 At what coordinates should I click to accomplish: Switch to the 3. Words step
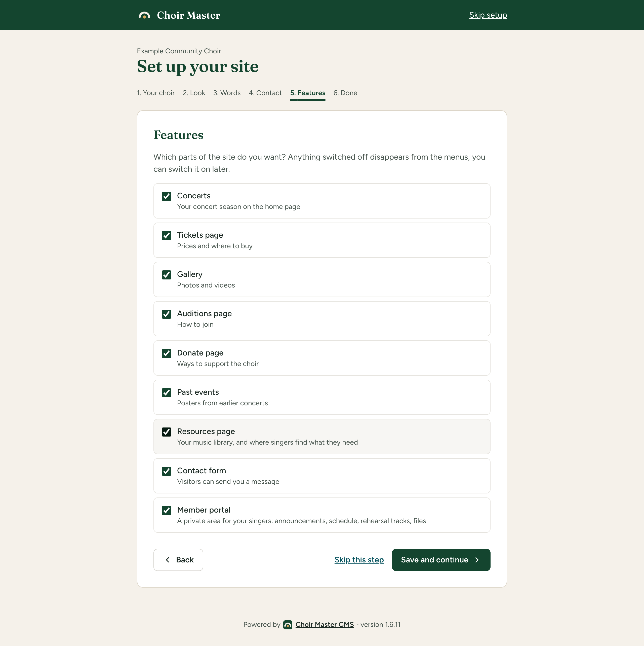pos(227,93)
